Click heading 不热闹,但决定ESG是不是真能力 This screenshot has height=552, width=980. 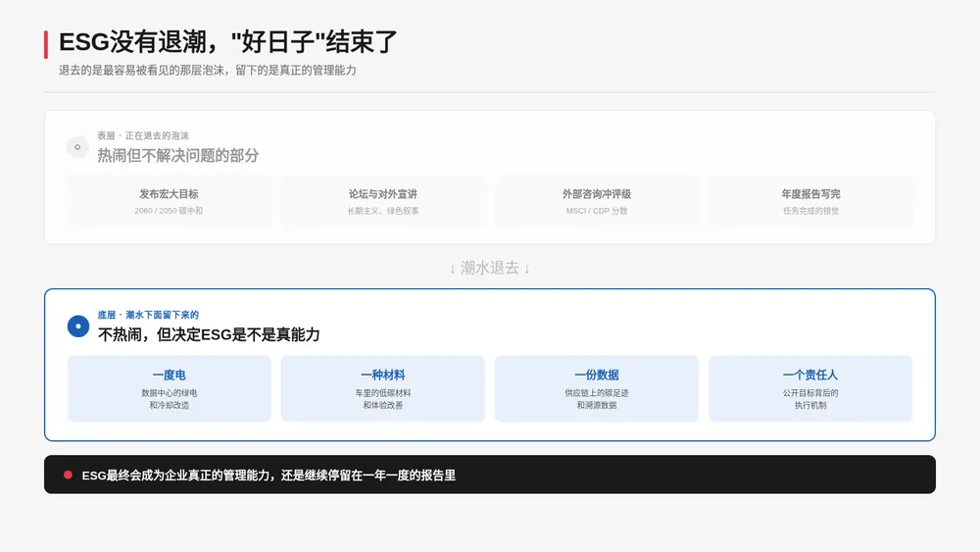coord(209,334)
